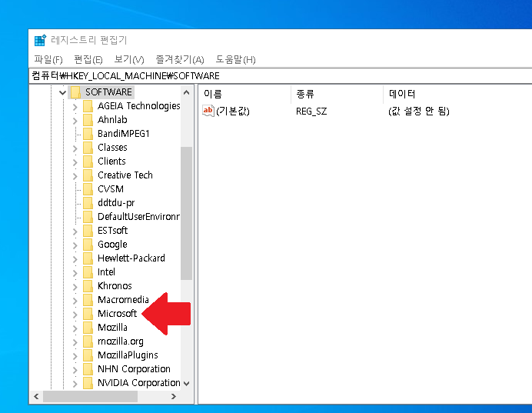This screenshot has height=413, width=532.
Task: Open the 보기(V) menu
Action: click(129, 60)
